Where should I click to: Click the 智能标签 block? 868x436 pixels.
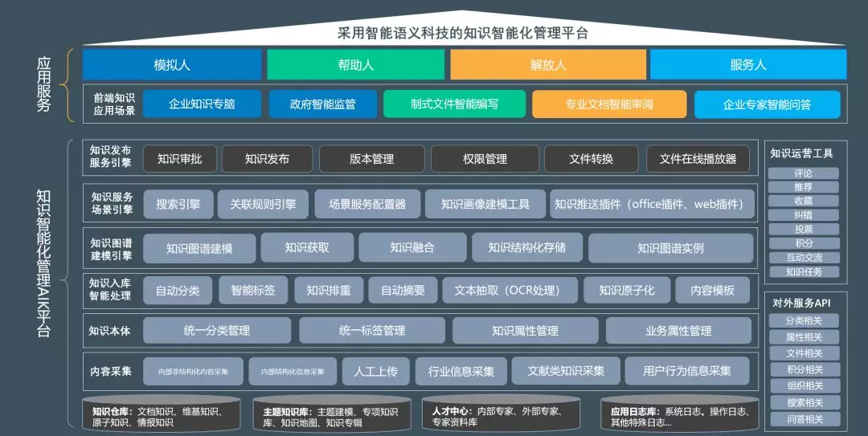(253, 290)
